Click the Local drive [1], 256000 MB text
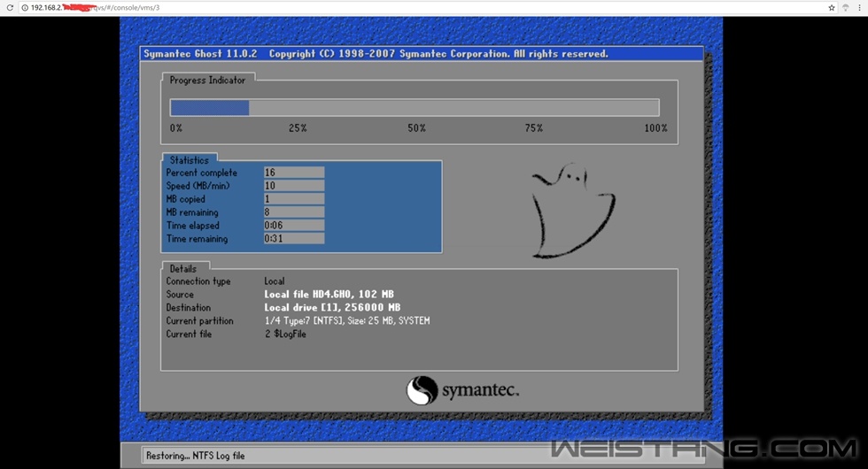Viewport: 868px width, 469px height. click(332, 308)
